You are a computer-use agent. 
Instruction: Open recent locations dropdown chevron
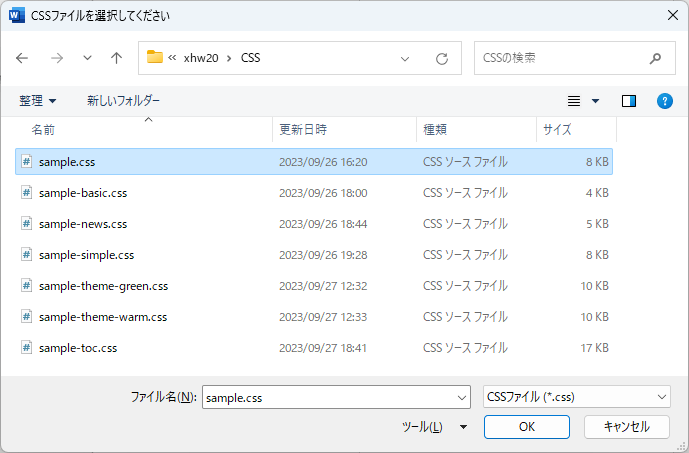(x=87, y=58)
